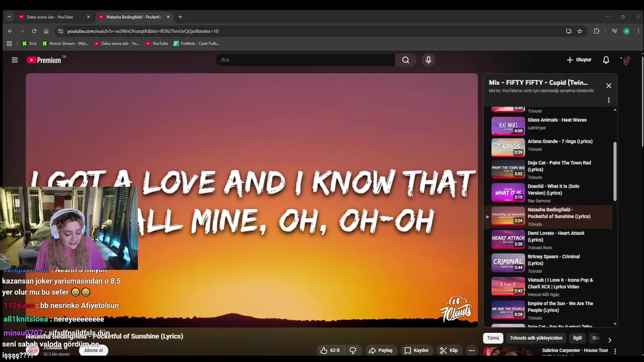Activate voice search microphone
The width and height of the screenshot is (644, 362).
pyautogui.click(x=428, y=60)
